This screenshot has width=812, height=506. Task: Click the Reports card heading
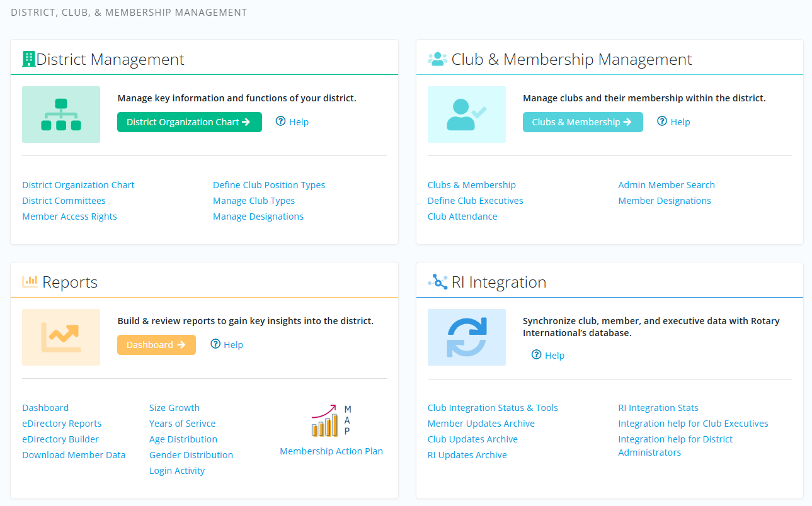pos(70,282)
